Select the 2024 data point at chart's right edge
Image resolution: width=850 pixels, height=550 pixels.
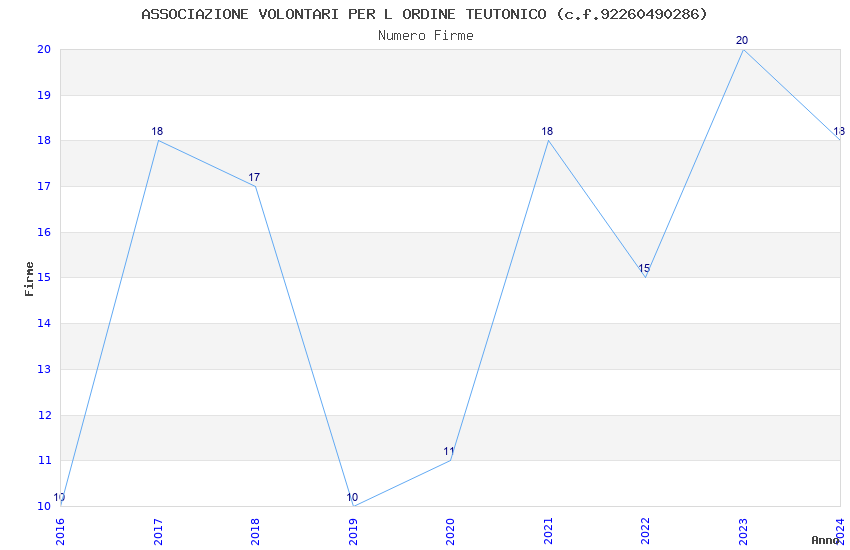840,140
